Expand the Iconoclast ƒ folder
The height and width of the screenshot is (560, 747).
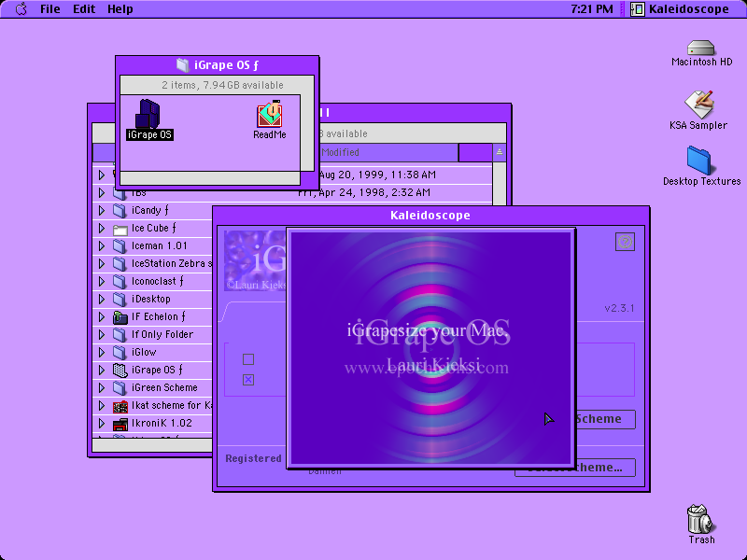[102, 282]
